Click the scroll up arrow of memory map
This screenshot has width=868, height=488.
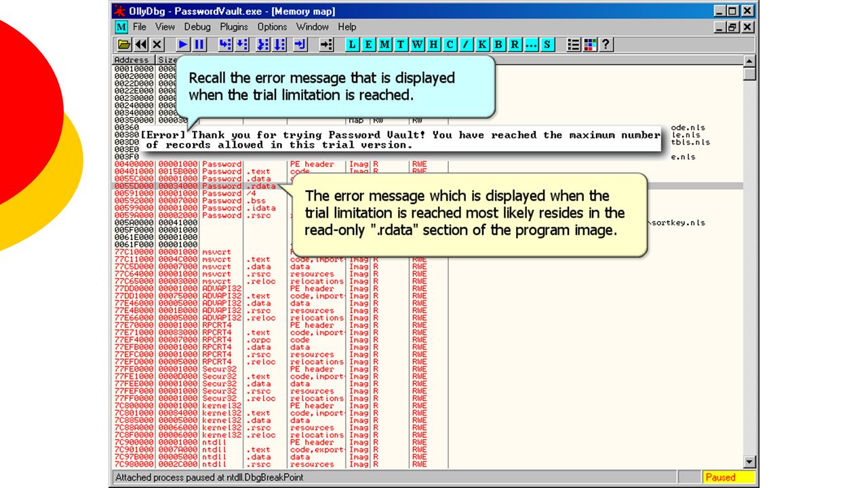tap(749, 61)
